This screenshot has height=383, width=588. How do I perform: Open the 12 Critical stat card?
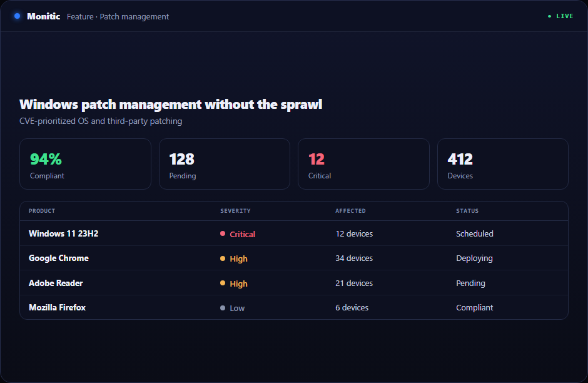pyautogui.click(x=363, y=164)
